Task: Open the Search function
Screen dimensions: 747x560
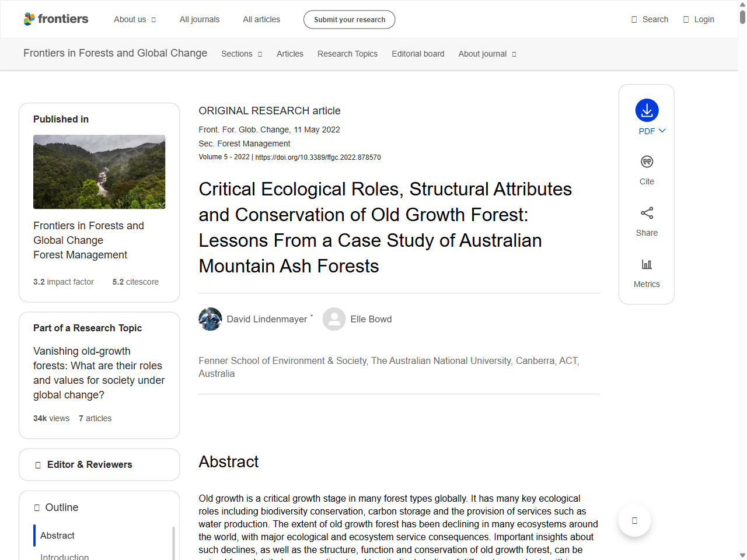Action: [650, 19]
